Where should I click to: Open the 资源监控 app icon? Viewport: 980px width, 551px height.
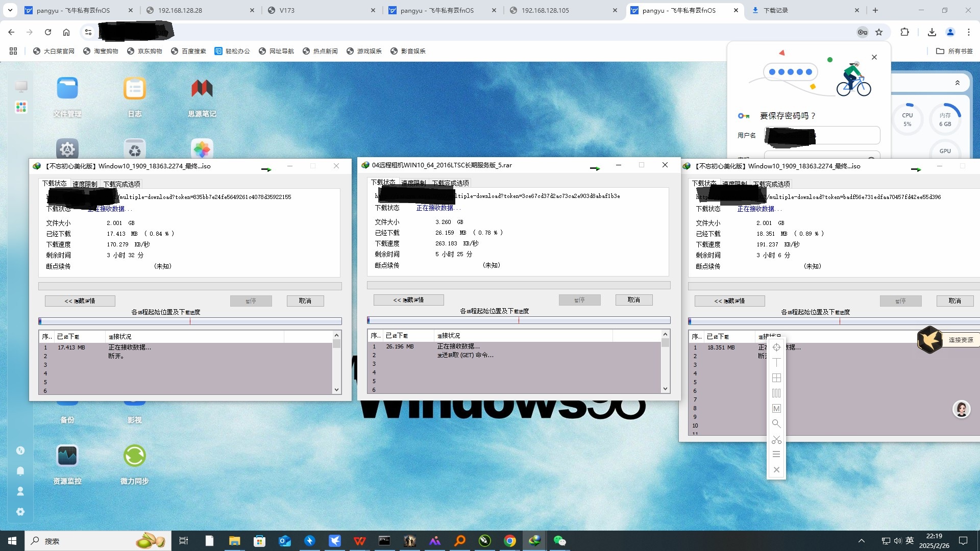coord(67,456)
